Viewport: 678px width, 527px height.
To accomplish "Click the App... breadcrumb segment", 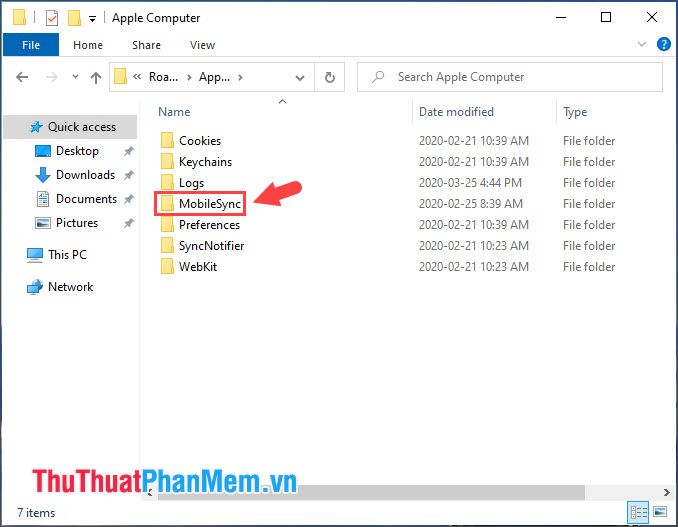I will 214,77.
